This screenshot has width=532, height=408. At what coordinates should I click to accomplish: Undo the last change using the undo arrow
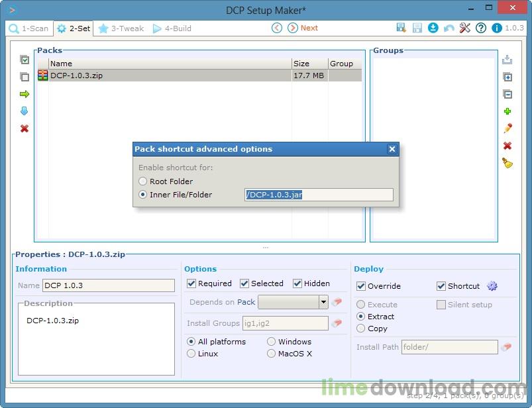(449, 28)
